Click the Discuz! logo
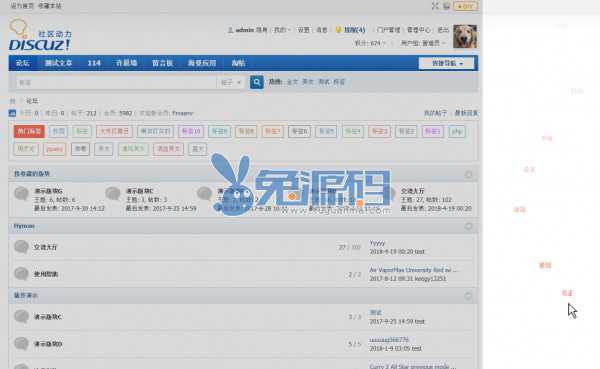 coord(40,35)
